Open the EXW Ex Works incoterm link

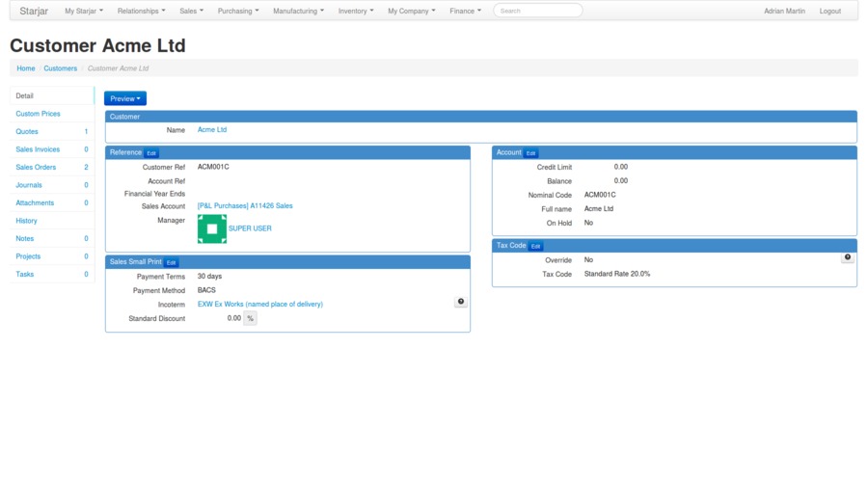pyautogui.click(x=260, y=304)
